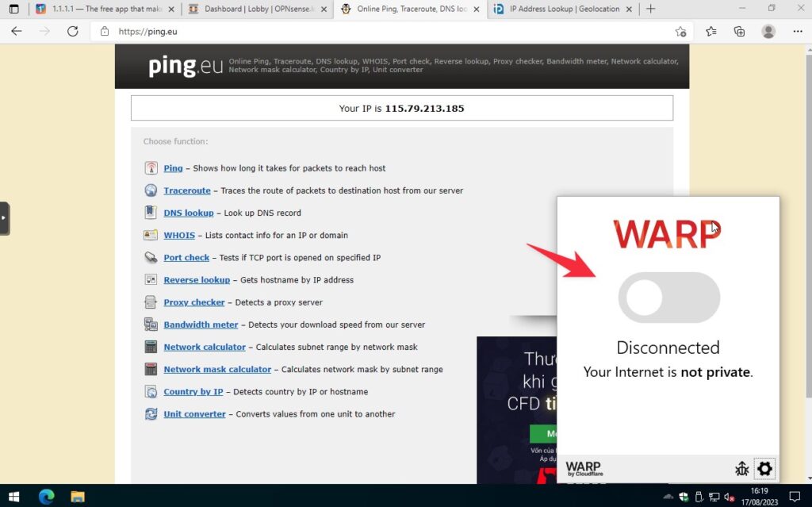Image resolution: width=812 pixels, height=507 pixels.
Task: Click the Port check plug icon
Action: (151, 257)
